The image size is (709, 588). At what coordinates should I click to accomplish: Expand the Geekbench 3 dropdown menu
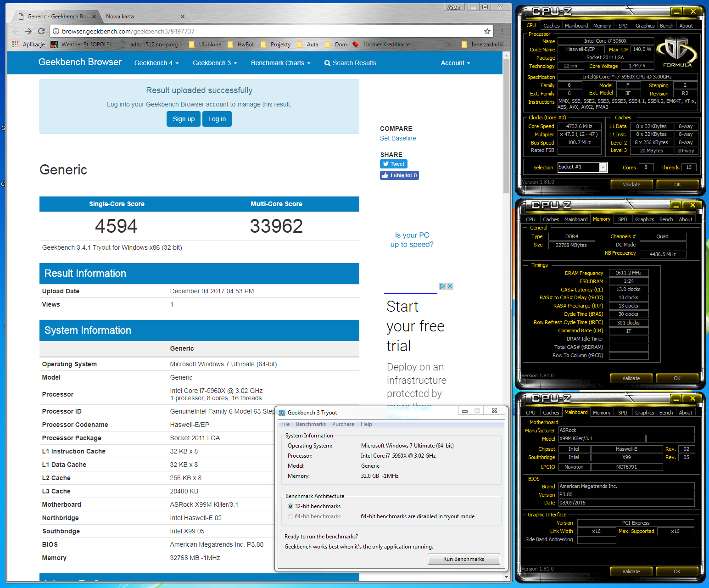click(215, 63)
